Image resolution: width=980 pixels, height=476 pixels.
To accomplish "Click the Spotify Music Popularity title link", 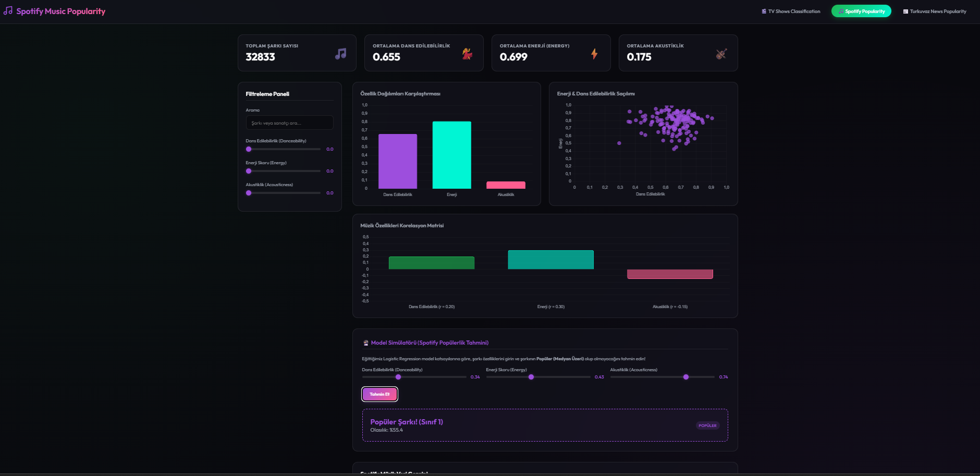I will (x=60, y=11).
